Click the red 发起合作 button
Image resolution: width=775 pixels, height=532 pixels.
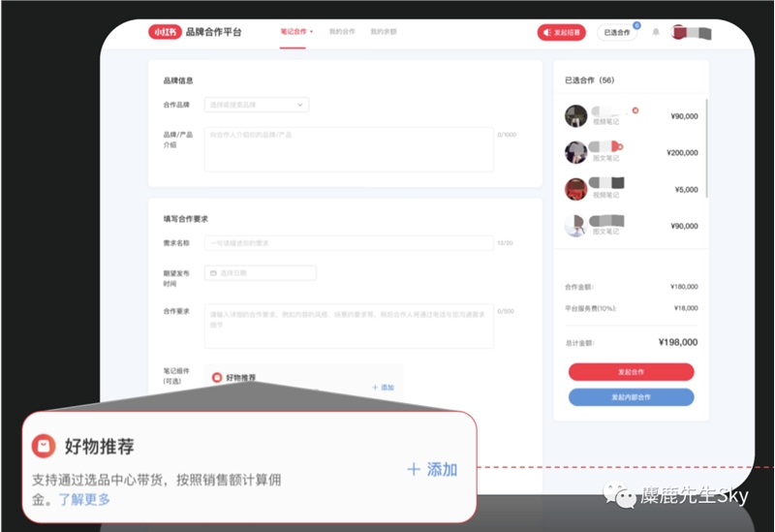[x=632, y=372]
